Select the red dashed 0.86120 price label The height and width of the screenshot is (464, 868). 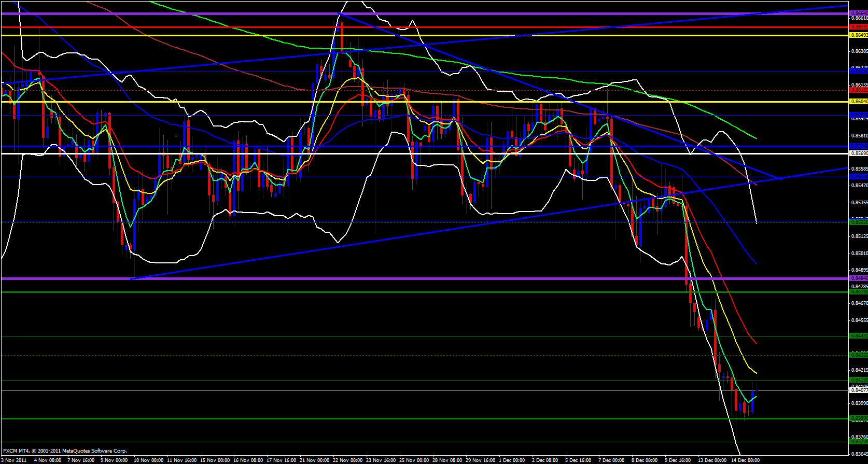pos(858,90)
